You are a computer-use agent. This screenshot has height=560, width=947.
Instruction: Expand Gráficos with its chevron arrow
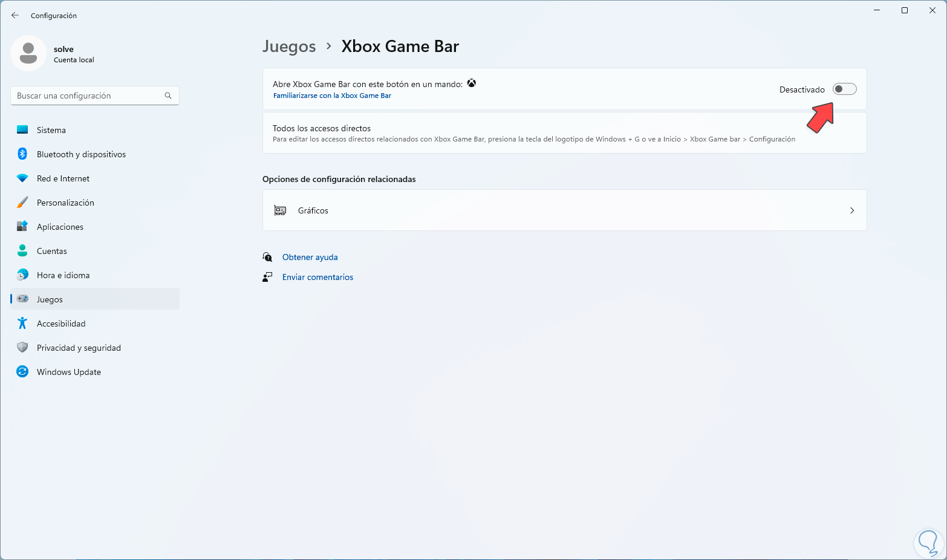point(852,210)
